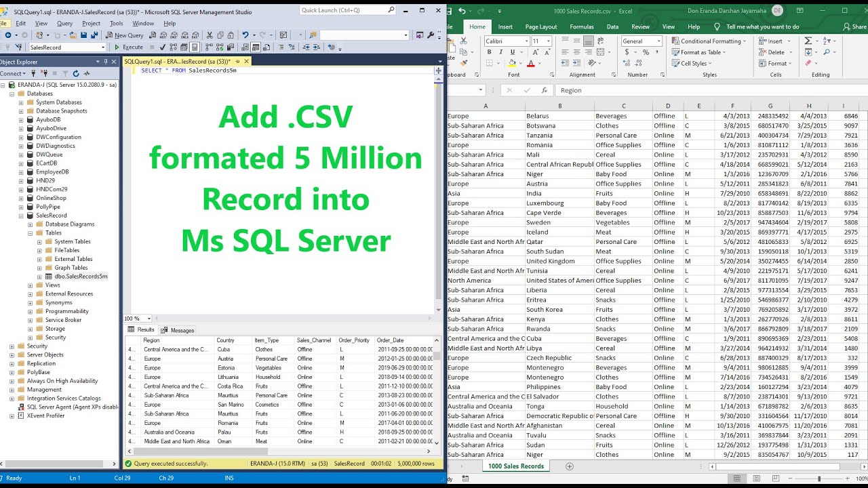
Task: Click Excel Cut scissors icon
Action: coord(463,41)
